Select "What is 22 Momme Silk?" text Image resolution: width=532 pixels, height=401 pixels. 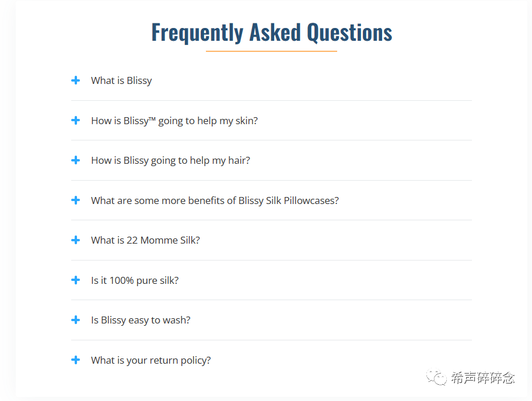(x=145, y=240)
